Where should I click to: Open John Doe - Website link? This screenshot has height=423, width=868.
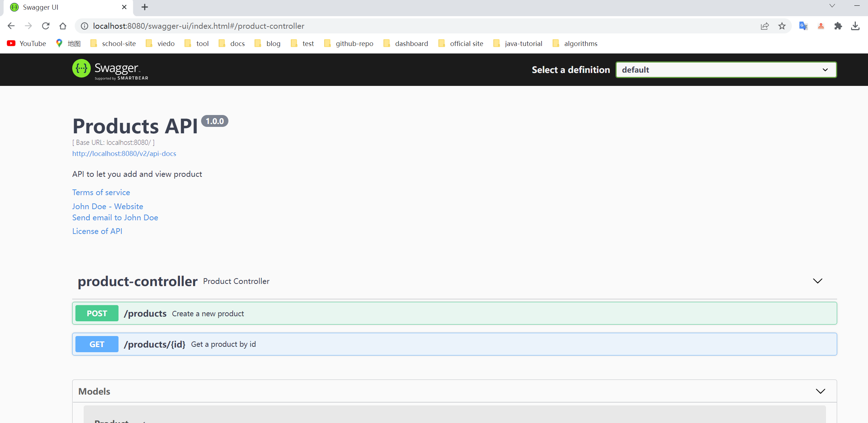tap(108, 206)
